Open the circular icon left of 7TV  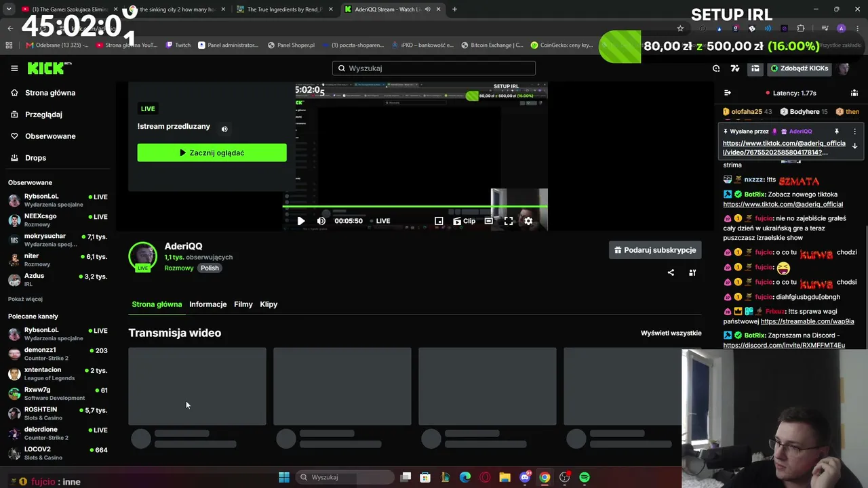click(716, 68)
